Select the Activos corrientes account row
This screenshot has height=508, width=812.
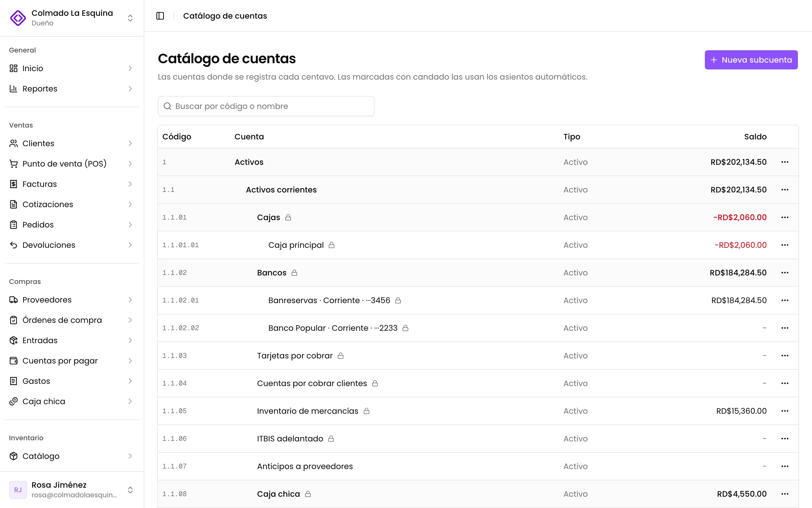pos(478,190)
